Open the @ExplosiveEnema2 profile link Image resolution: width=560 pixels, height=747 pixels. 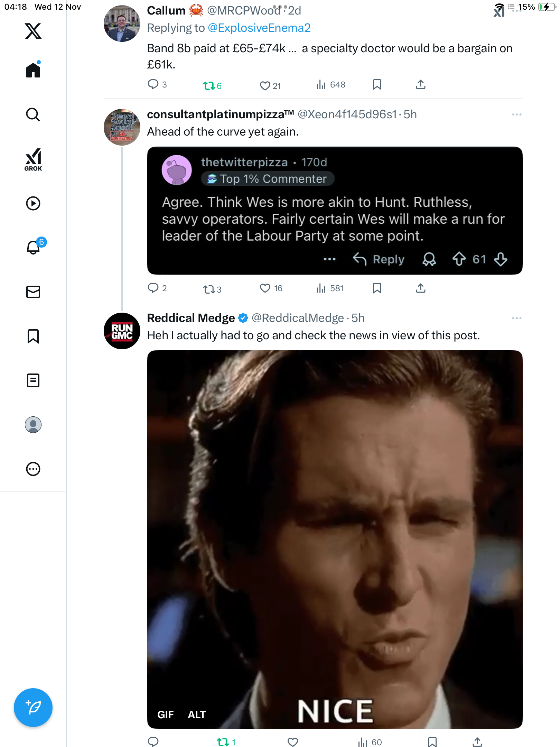(259, 28)
